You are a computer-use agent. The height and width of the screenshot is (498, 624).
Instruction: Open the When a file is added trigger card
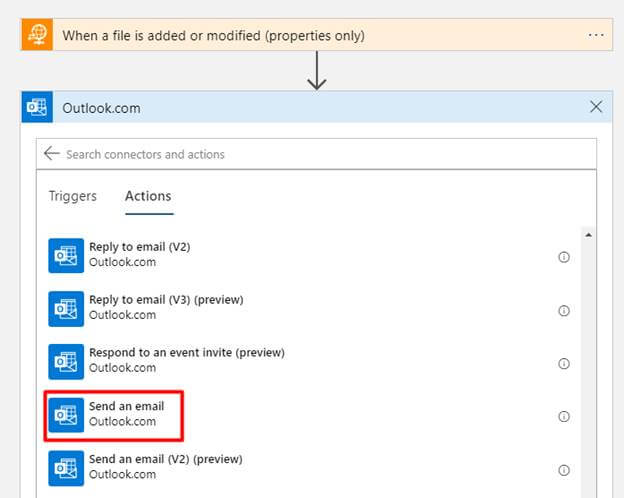[x=317, y=35]
